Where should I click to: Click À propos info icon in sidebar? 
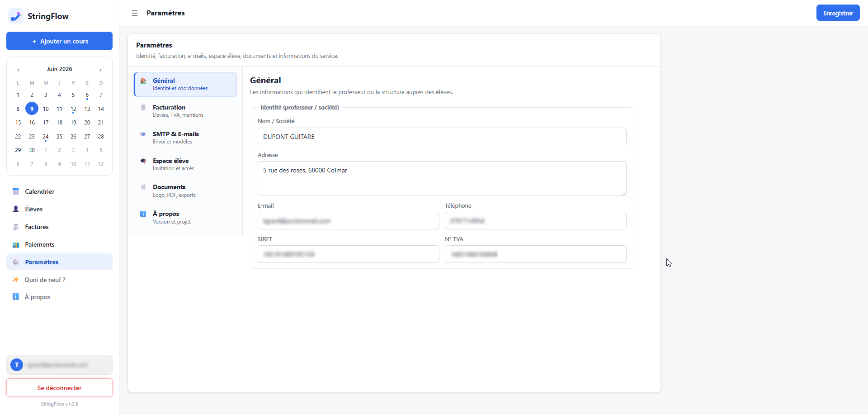pyautogui.click(x=16, y=297)
